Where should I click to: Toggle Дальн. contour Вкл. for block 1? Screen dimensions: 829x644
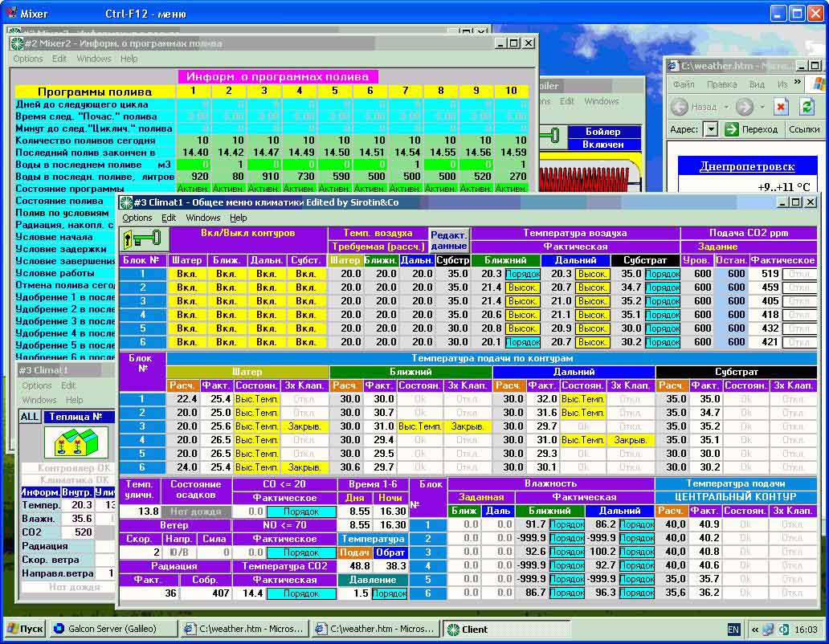coord(266,274)
